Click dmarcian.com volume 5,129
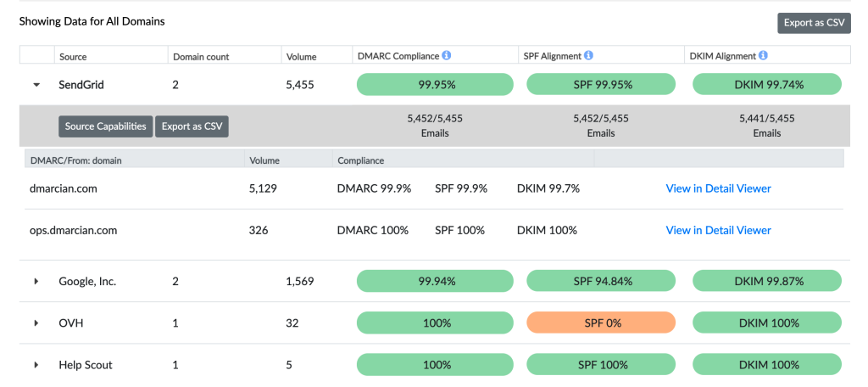The image size is (868, 387). point(263,188)
